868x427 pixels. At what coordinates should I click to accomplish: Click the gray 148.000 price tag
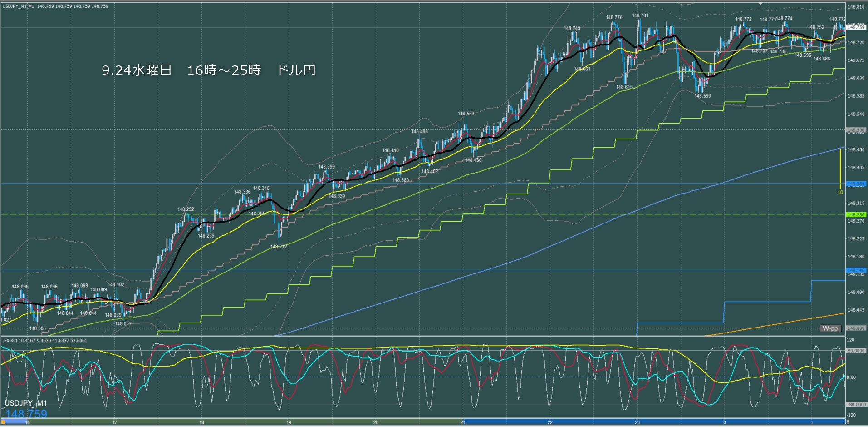pos(856,328)
